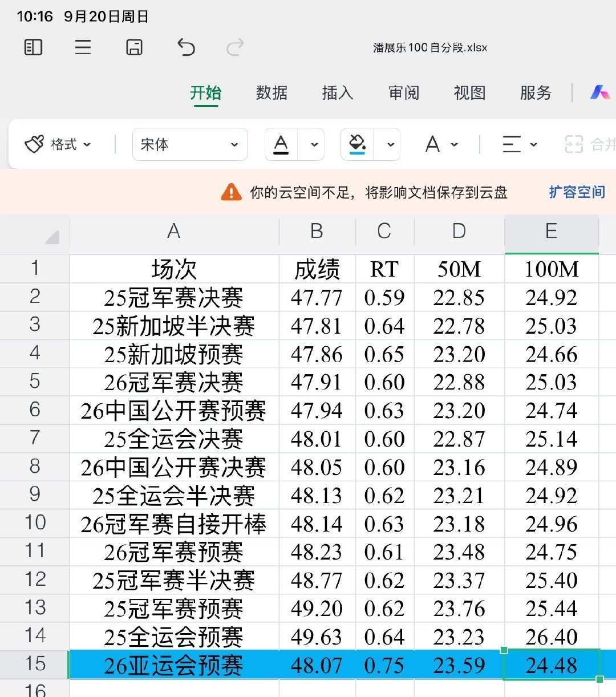Image resolution: width=616 pixels, height=697 pixels.
Task: Switch to the 数据 tab
Action: pos(271,93)
